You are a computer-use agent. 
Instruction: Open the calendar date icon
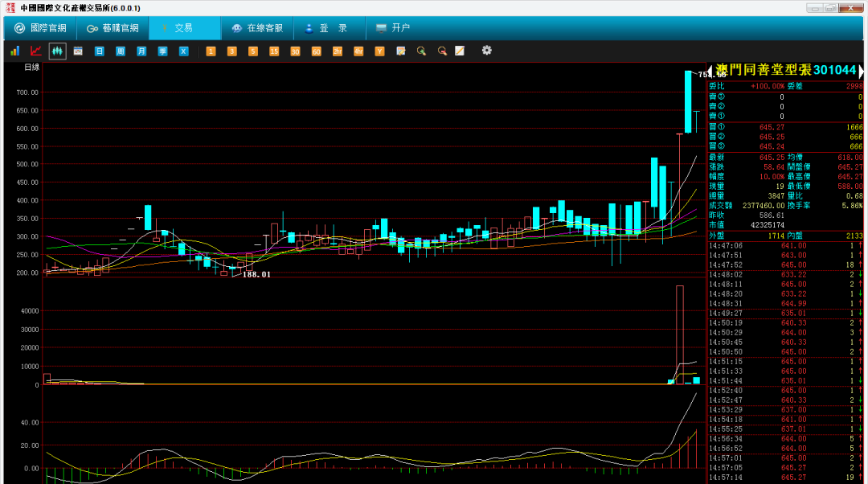(x=78, y=51)
